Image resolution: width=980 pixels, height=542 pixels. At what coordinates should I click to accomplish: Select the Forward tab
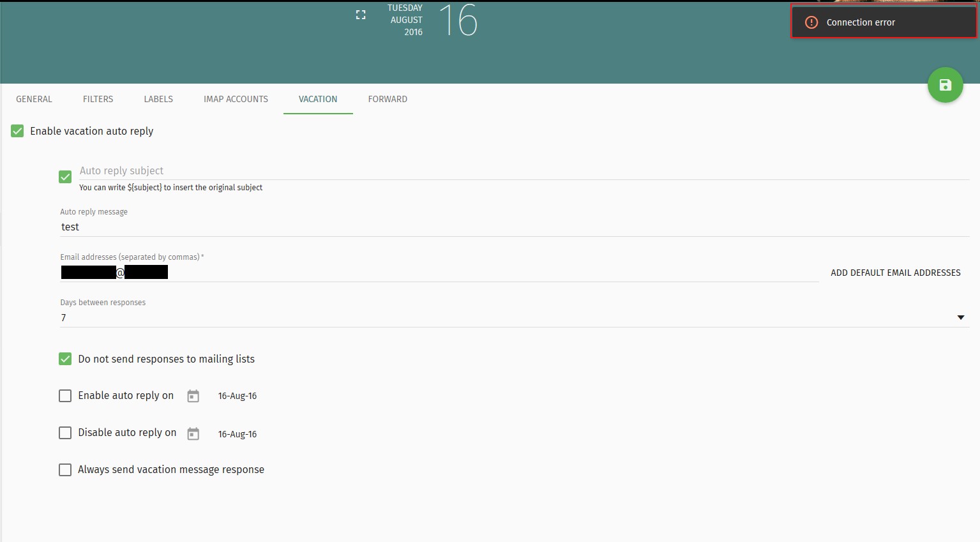[x=388, y=99]
